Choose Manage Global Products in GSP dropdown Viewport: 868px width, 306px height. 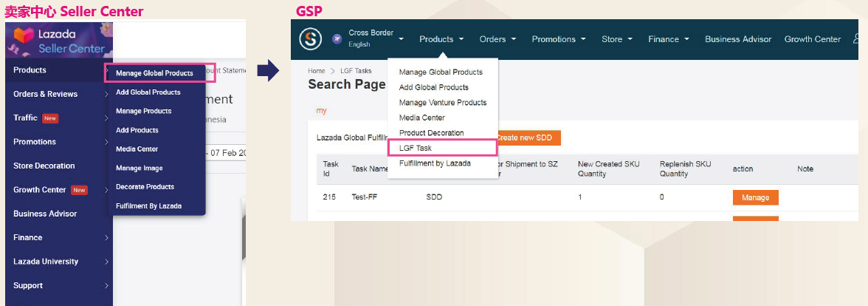point(441,72)
